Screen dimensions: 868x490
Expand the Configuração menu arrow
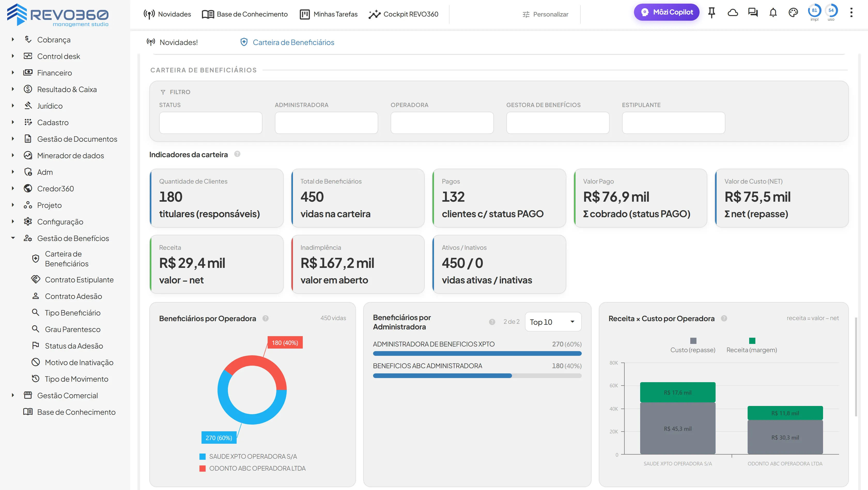pos(13,222)
